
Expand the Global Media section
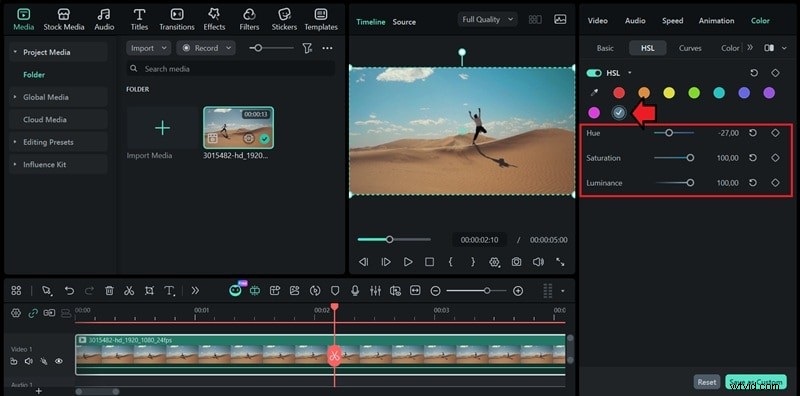coord(15,97)
